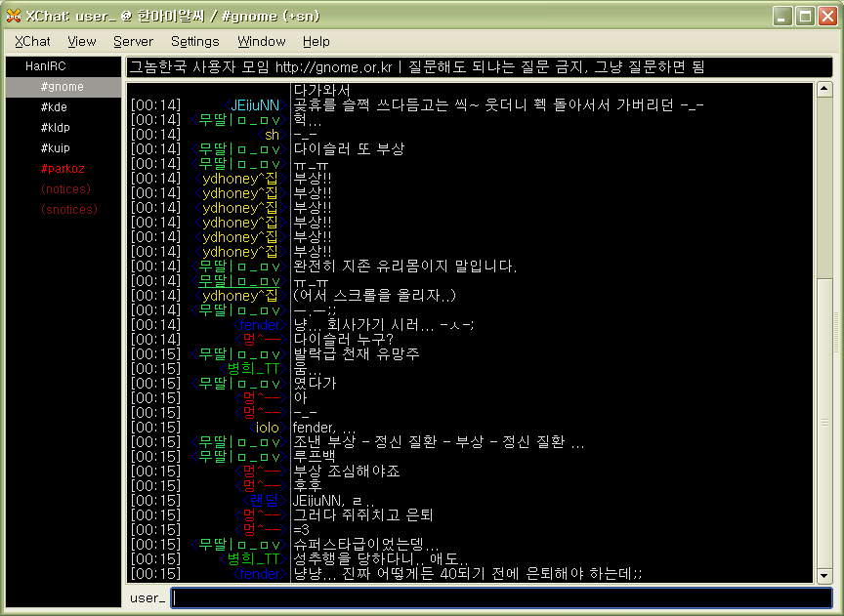Click ydhoney nick beside 스크롤을 올리자 message
This screenshot has height=616, width=844.
coord(239,296)
